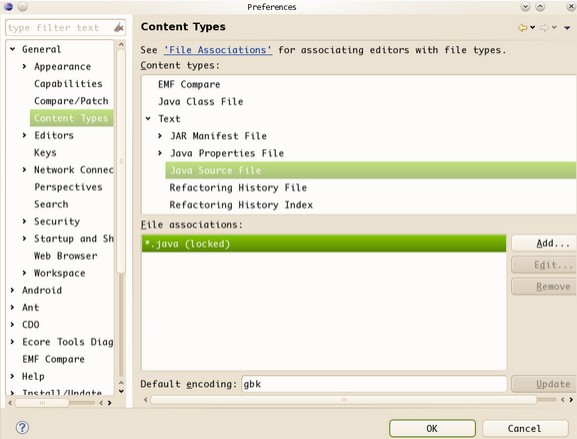Screen dimensions: 577x439
Task: Click the back navigation arrow icon
Action: 522,28
